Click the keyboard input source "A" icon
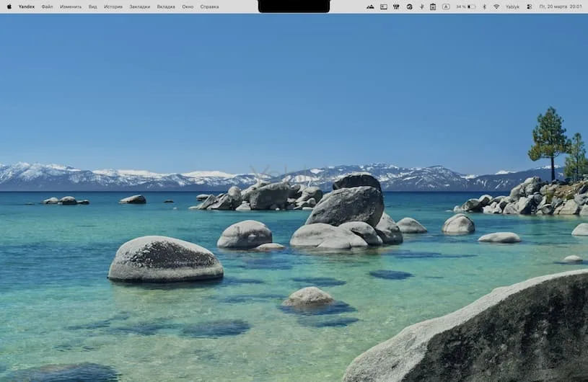The width and height of the screenshot is (588, 382). pyautogui.click(x=445, y=6)
